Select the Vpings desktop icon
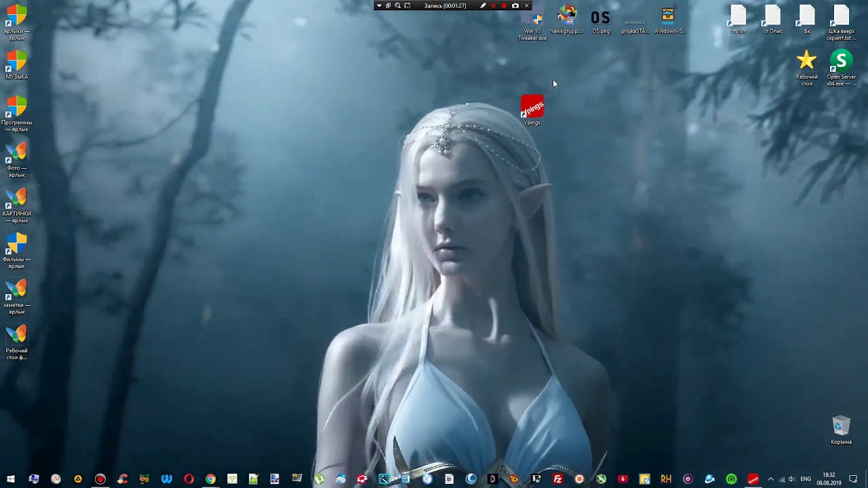Screen dimensions: 868x488 pos(532,110)
